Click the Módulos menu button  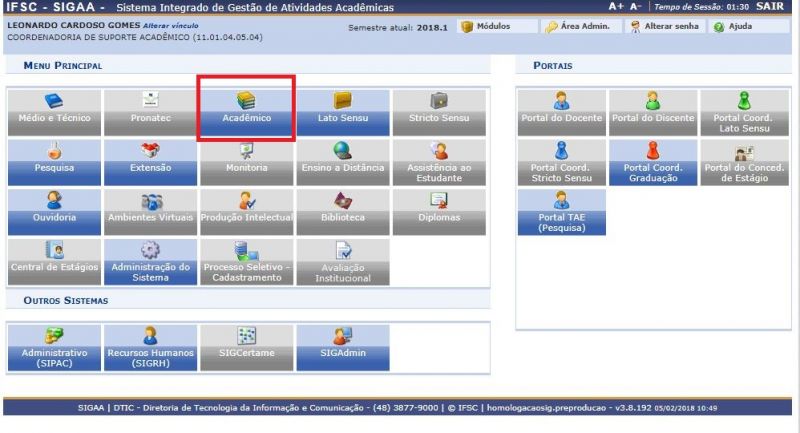(x=487, y=25)
